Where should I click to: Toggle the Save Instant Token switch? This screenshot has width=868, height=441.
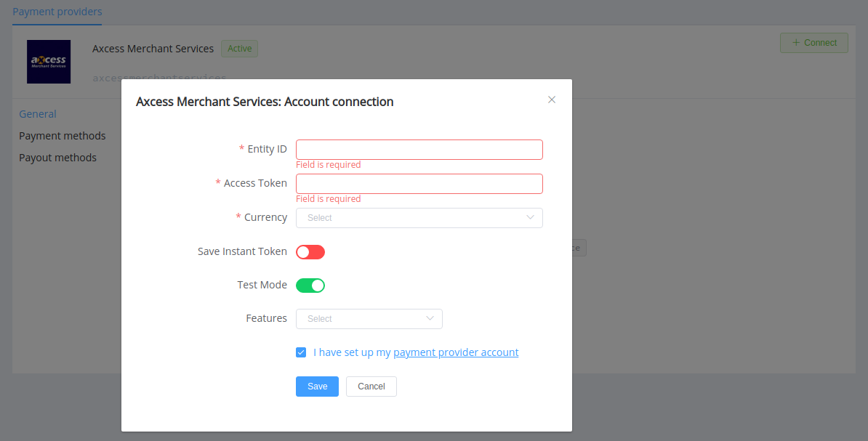point(310,252)
